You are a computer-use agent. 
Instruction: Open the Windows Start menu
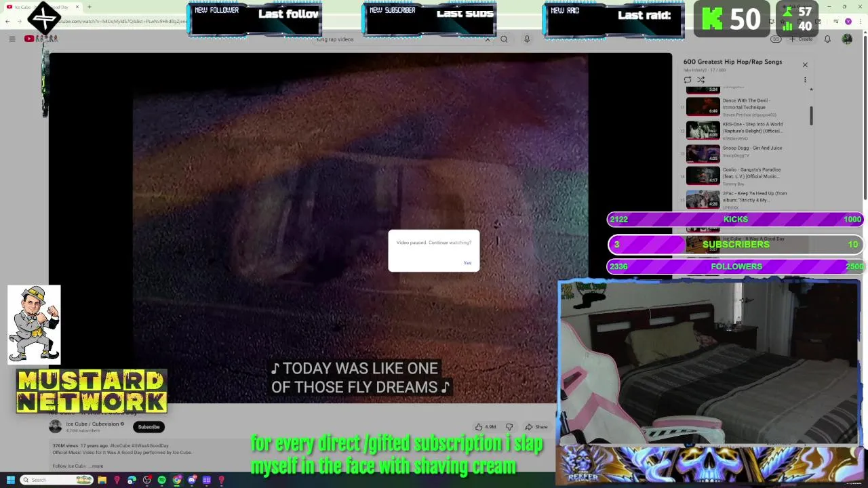pos(10,480)
